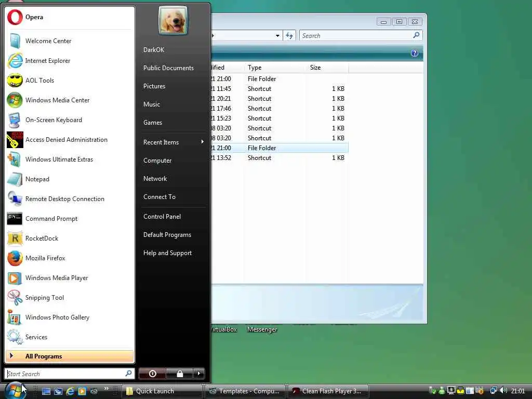Viewport: 532px width, 399px height.
Task: Click the Show Desktop quick launch icon
Action: click(46, 391)
